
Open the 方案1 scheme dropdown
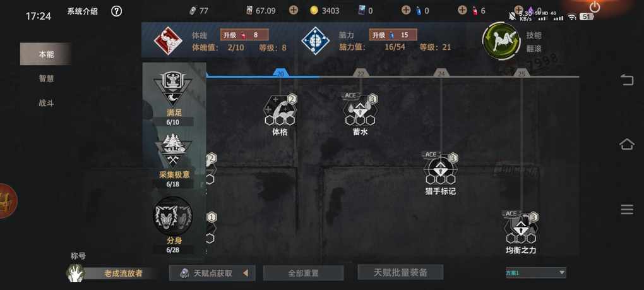point(535,272)
